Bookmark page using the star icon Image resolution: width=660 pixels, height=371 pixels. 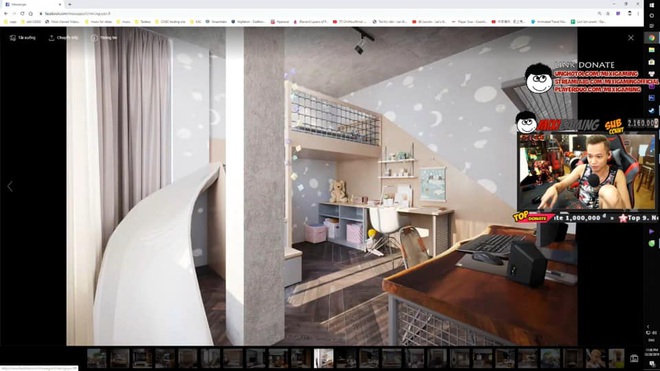coord(608,13)
